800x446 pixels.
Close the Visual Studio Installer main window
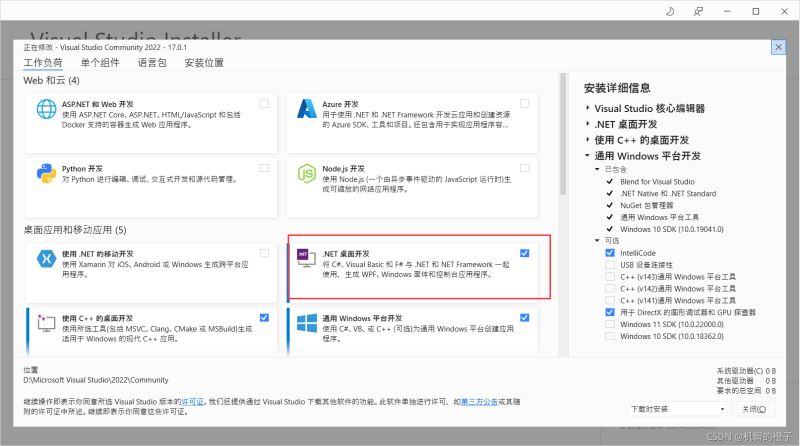(x=784, y=11)
